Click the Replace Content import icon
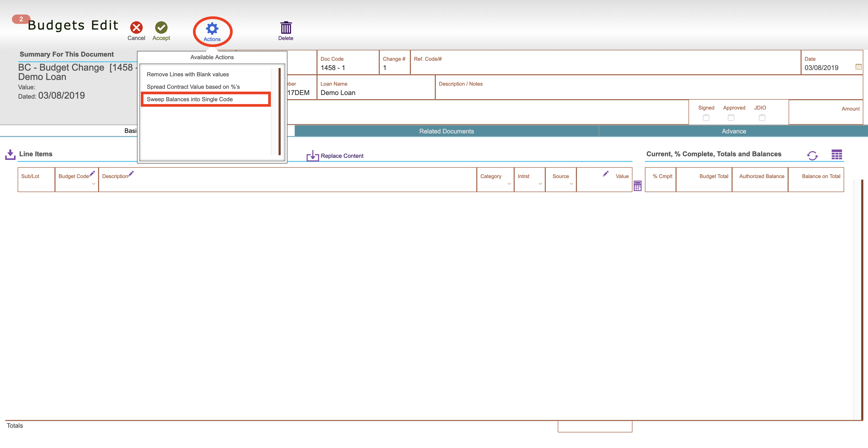Screen dimensions: 868x448 [x=312, y=156]
